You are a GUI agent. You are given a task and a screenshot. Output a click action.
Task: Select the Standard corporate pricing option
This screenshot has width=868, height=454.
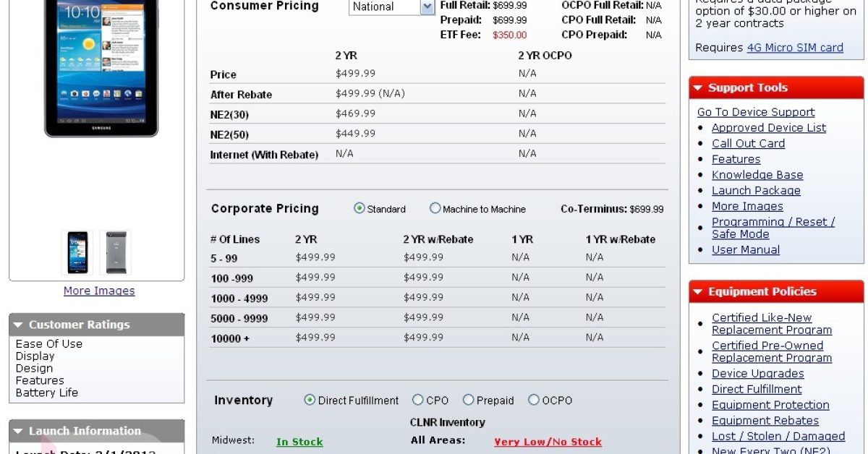pos(359,208)
